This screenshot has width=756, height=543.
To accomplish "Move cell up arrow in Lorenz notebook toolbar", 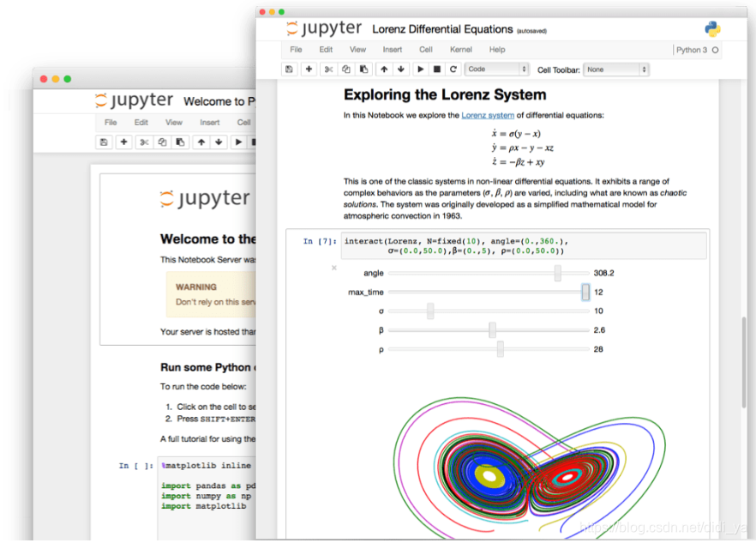I will click(384, 69).
